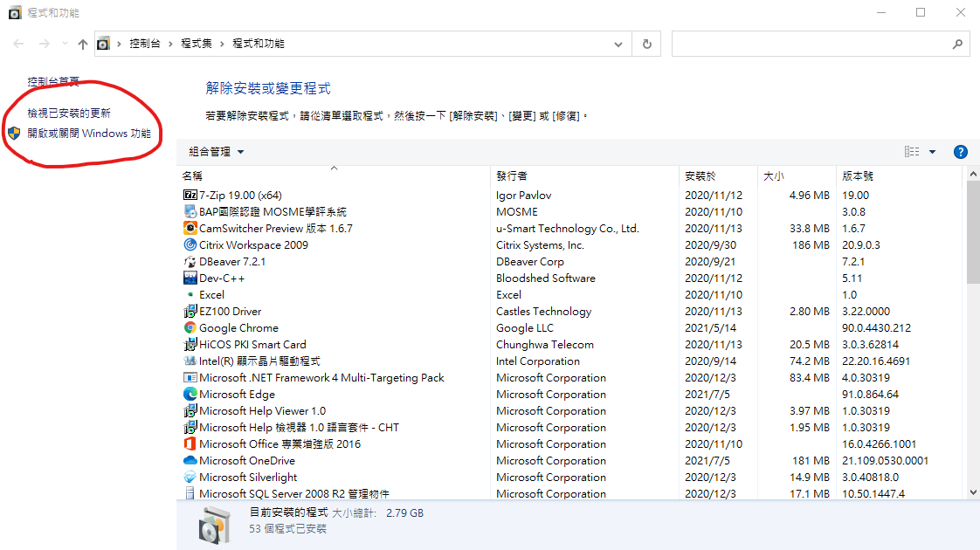Click the BAP MOSME program icon
The width and height of the screenshot is (980, 550).
[x=190, y=212]
